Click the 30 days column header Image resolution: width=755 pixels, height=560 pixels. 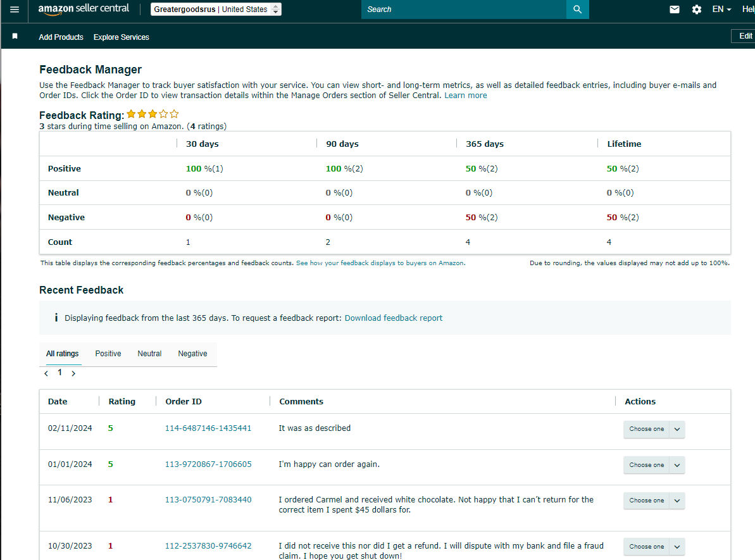203,144
